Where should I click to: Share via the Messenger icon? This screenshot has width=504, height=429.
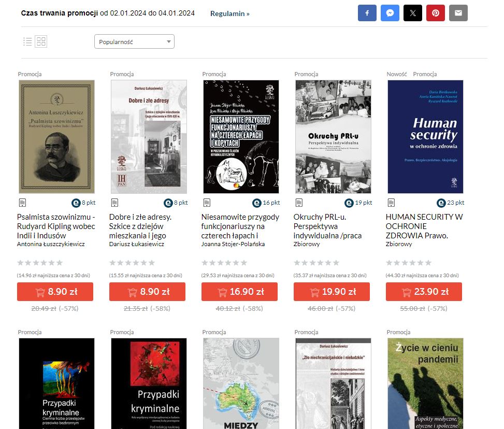(390, 13)
